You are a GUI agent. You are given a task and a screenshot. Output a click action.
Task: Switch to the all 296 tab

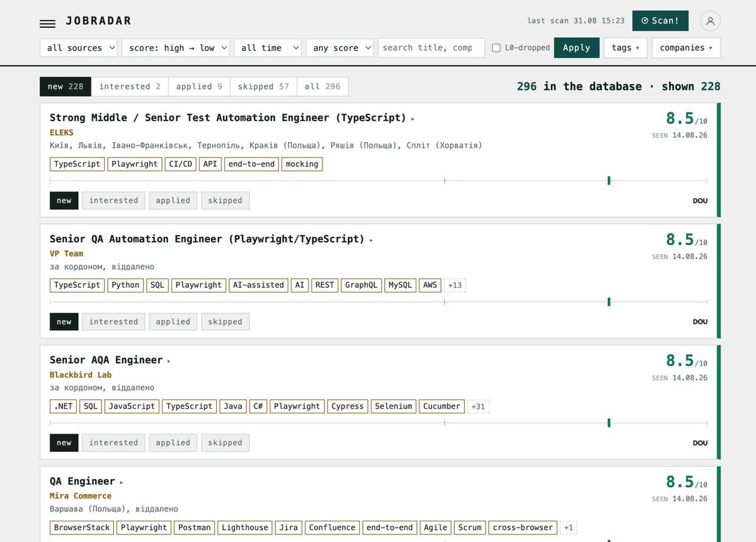[x=323, y=87]
